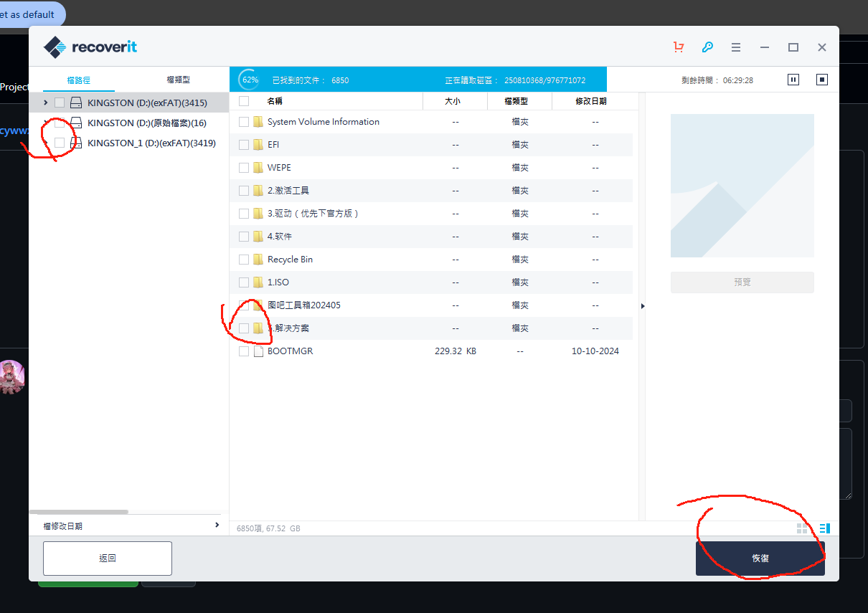The image size is (868, 613).
Task: Check the System Volume Information checkbox
Action: pos(244,122)
